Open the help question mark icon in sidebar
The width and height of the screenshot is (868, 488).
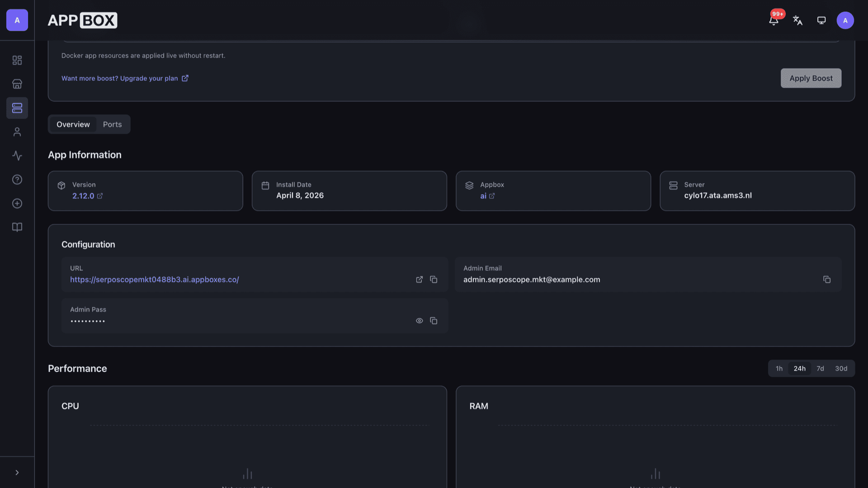click(x=17, y=180)
